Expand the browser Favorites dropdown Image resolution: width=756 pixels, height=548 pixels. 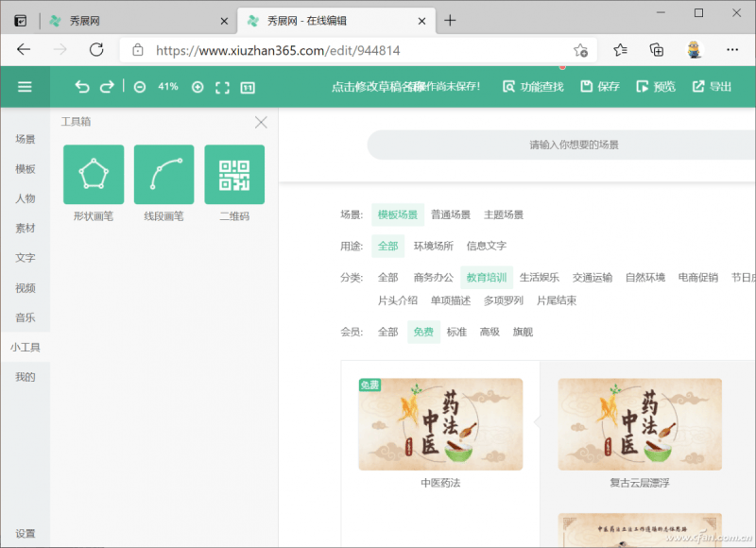point(619,49)
